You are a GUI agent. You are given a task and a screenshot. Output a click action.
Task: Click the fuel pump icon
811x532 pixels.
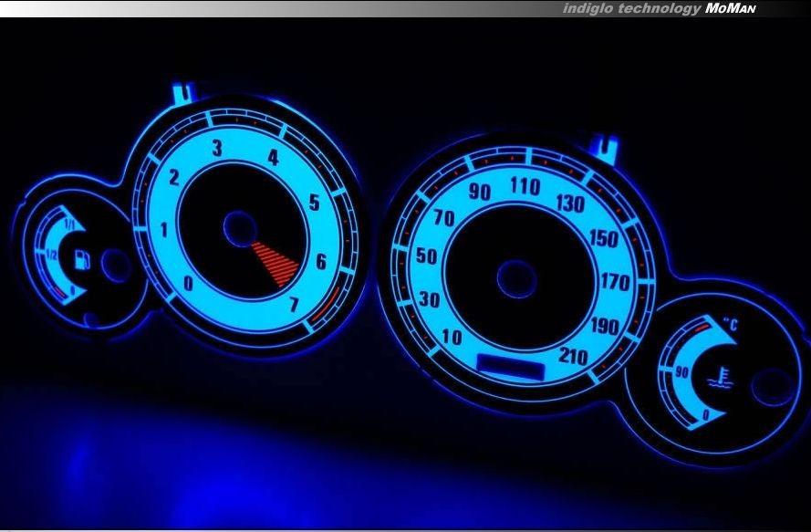coord(80,259)
